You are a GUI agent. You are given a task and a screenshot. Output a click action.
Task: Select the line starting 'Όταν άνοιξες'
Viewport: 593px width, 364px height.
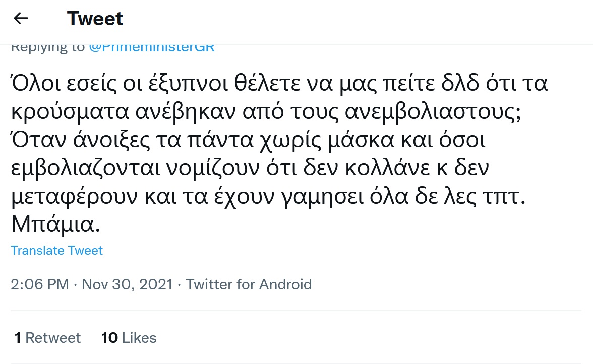[247, 143]
